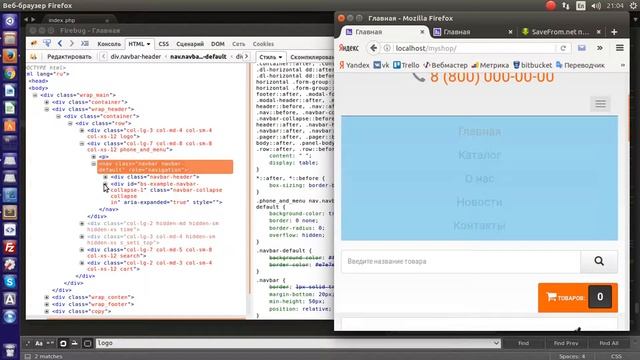640x360 pixels.
Task: Open the Trello bookmark
Action: pyautogui.click(x=406, y=65)
